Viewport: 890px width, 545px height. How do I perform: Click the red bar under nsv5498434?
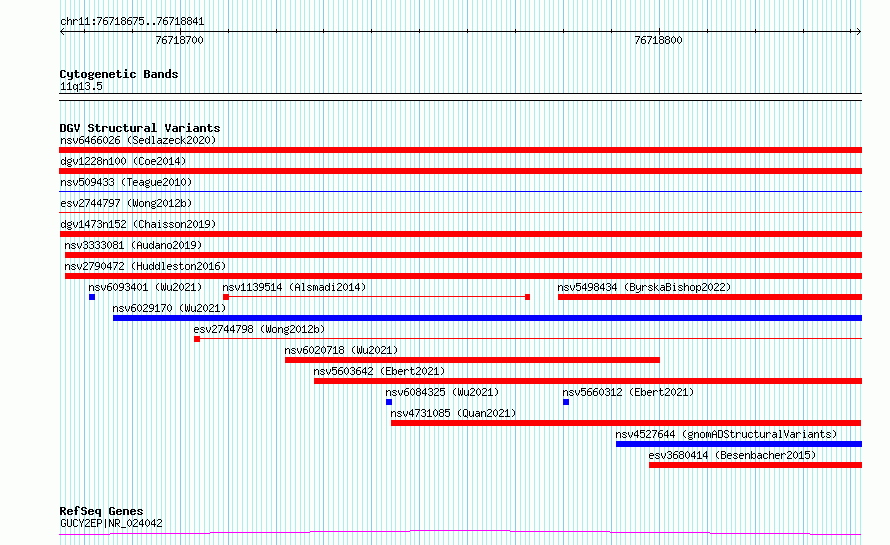click(710, 297)
